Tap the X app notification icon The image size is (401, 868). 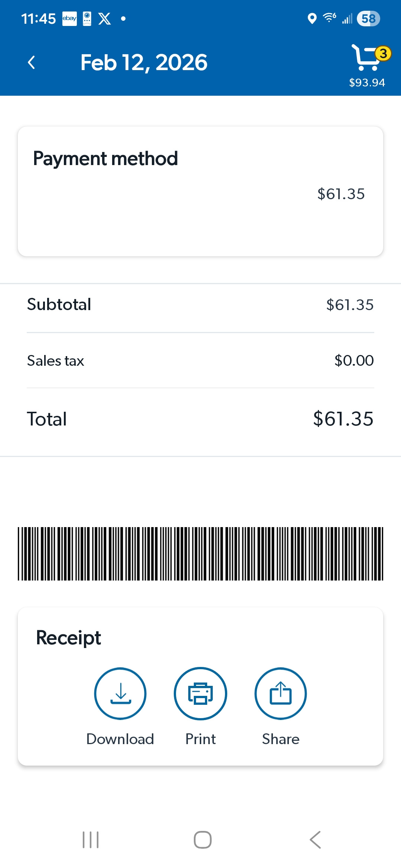point(105,19)
